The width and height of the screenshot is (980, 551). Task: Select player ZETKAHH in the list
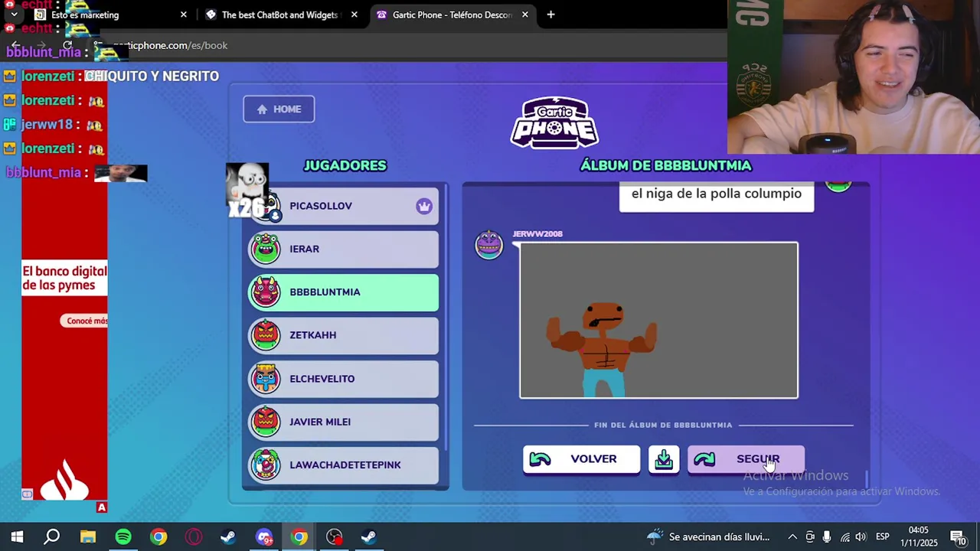pyautogui.click(x=344, y=335)
